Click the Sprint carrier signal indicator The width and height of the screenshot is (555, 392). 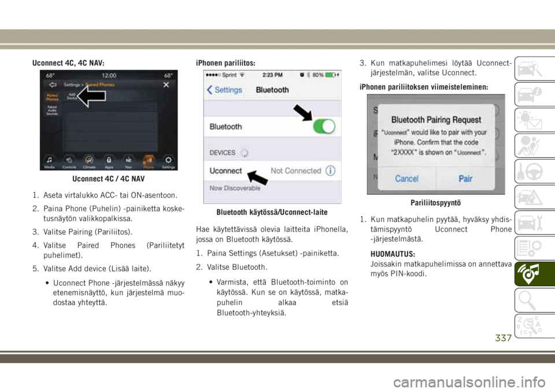point(225,75)
